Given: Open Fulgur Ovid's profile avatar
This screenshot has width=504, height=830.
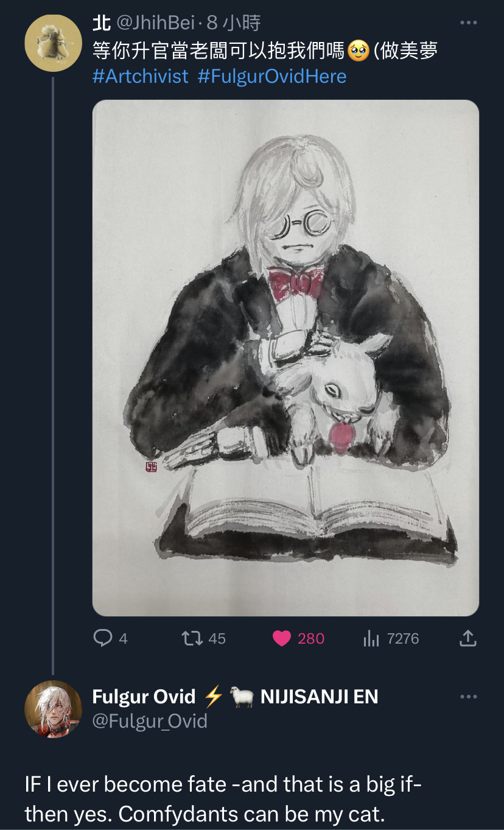Looking at the screenshot, I should (x=53, y=709).
